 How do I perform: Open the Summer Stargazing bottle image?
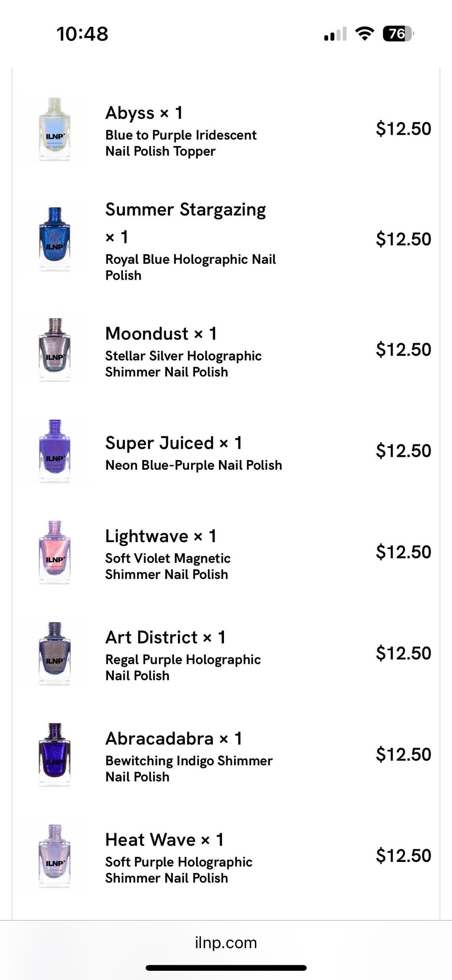(55, 239)
